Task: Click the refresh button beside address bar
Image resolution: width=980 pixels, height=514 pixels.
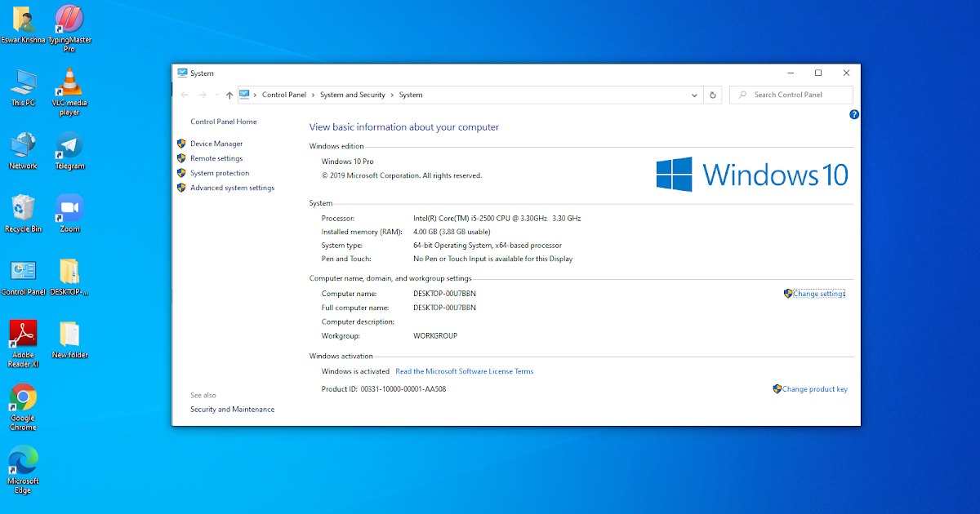Action: pos(713,95)
